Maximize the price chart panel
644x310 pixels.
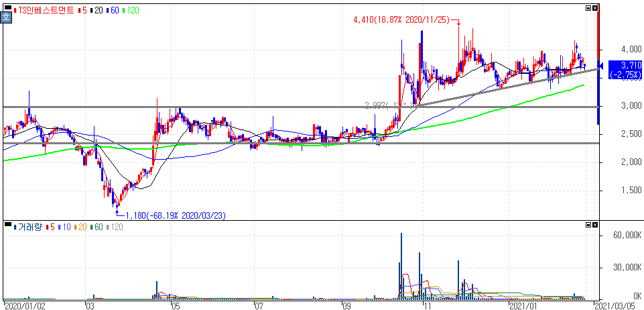tap(588, 8)
